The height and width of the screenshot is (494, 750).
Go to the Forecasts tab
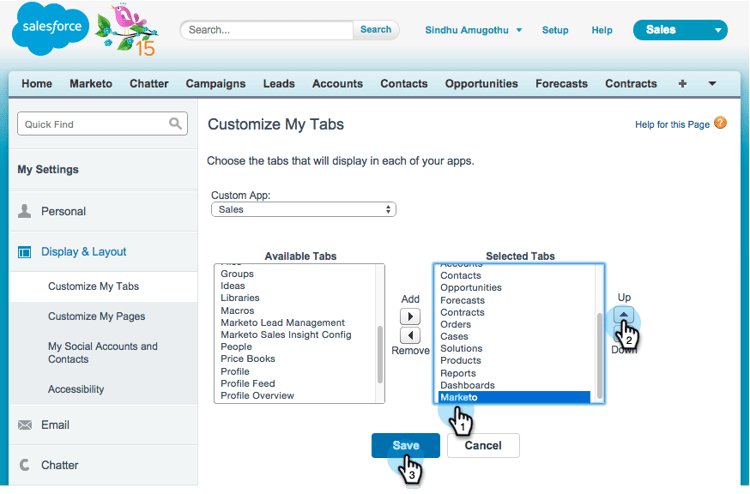tap(562, 84)
